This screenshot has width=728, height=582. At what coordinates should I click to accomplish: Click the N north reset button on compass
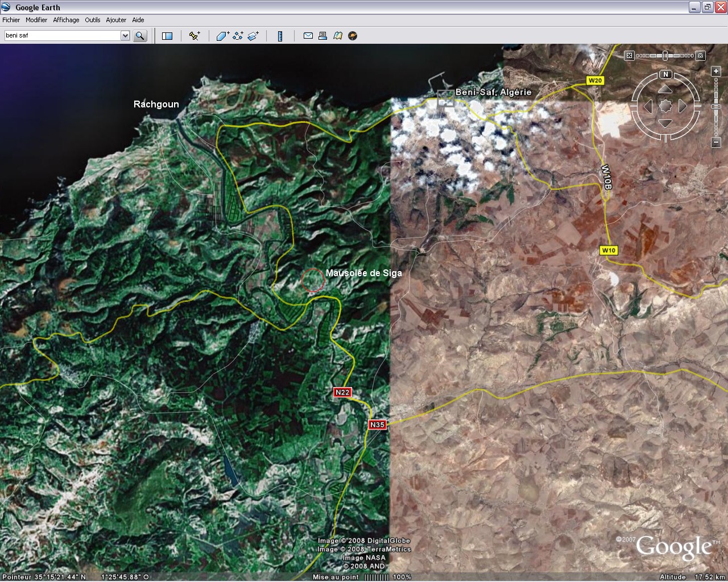(x=665, y=74)
